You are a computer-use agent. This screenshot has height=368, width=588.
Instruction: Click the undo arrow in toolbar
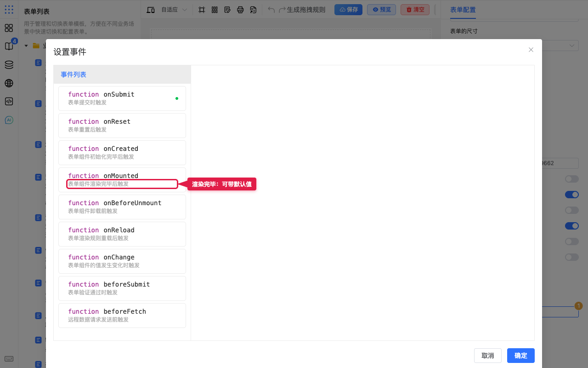click(271, 10)
